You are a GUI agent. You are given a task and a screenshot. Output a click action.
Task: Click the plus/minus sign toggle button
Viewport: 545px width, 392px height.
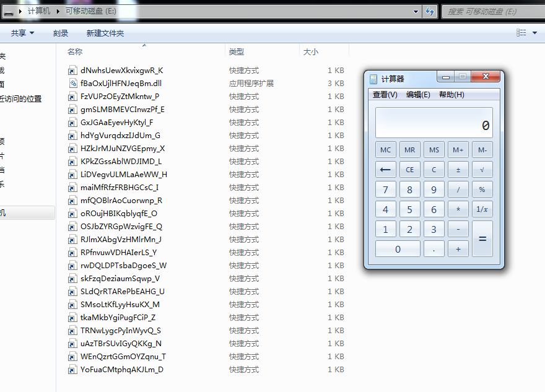pyautogui.click(x=458, y=170)
